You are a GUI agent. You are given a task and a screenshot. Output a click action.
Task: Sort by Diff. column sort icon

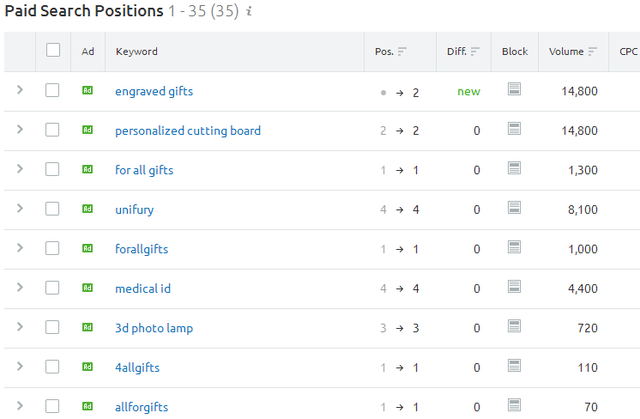pyautogui.click(x=475, y=51)
